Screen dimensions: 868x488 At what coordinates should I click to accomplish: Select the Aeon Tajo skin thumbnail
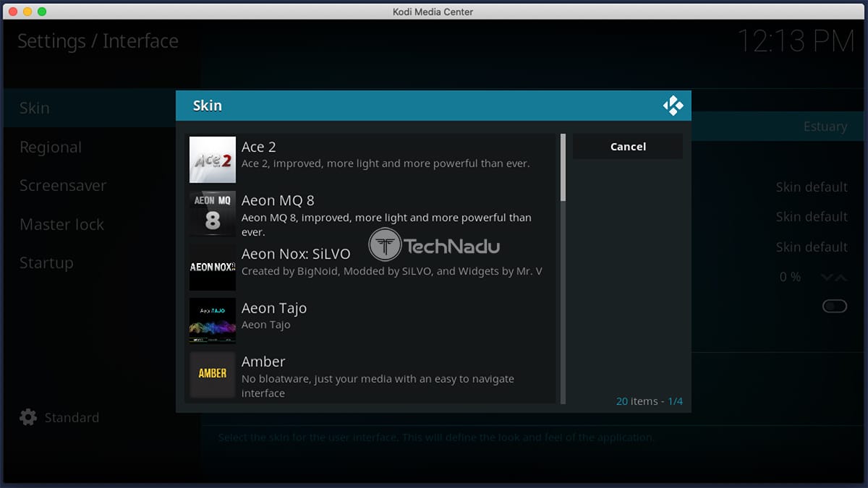[213, 320]
